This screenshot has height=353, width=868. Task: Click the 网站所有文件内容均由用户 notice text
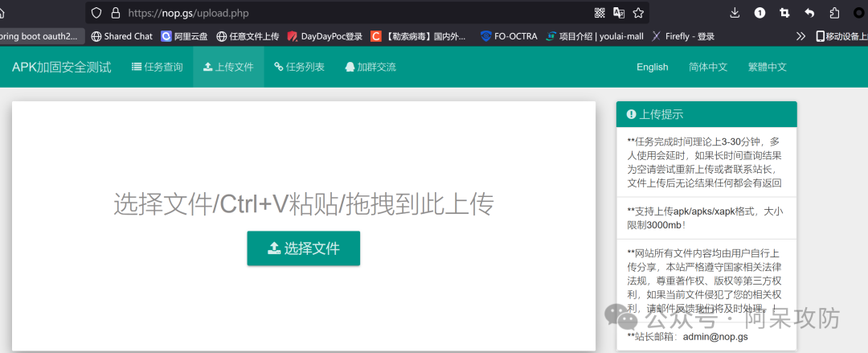705,281
